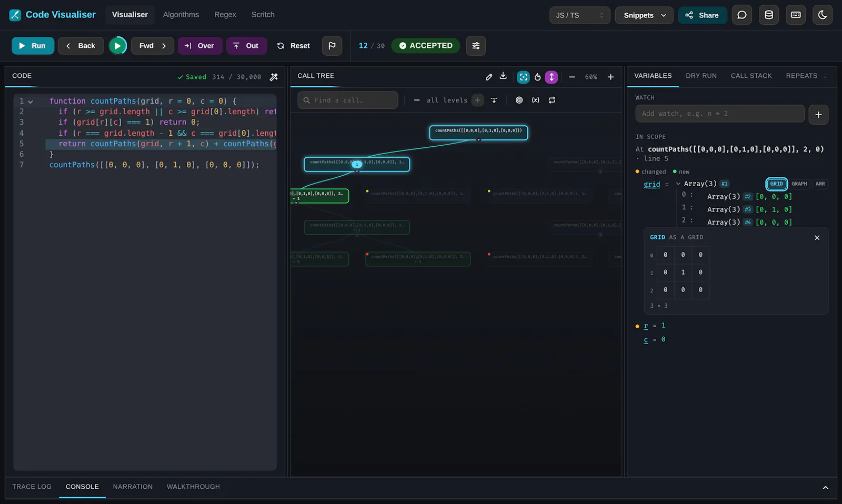
Task: Toggle the focus-frame follow button in Call Tree
Action: coord(523,77)
